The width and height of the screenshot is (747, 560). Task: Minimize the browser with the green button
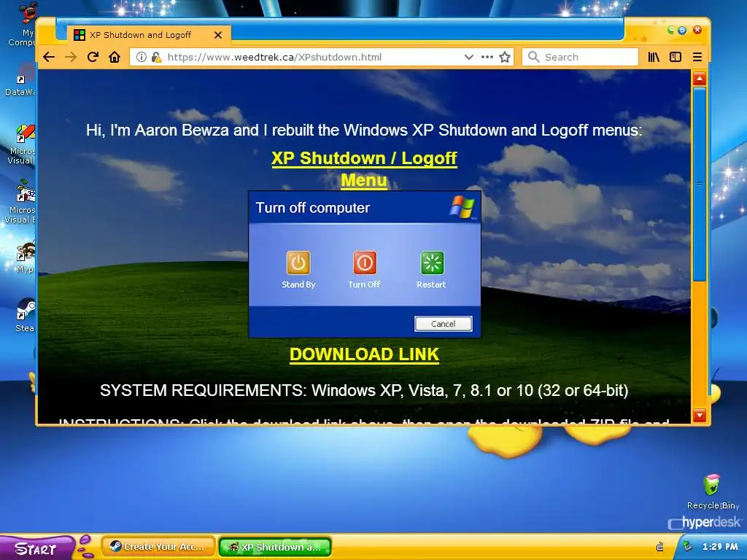(671, 30)
